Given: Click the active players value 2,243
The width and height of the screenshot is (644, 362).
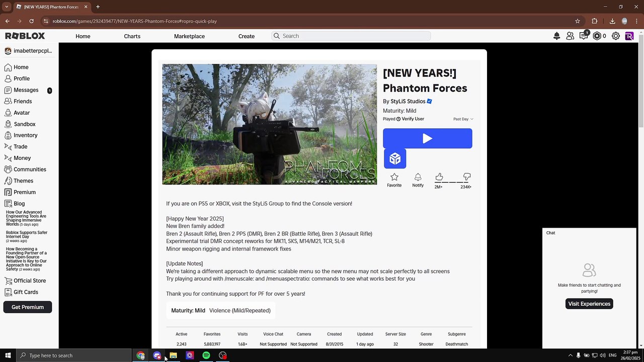Looking at the screenshot, I should click(182, 344).
